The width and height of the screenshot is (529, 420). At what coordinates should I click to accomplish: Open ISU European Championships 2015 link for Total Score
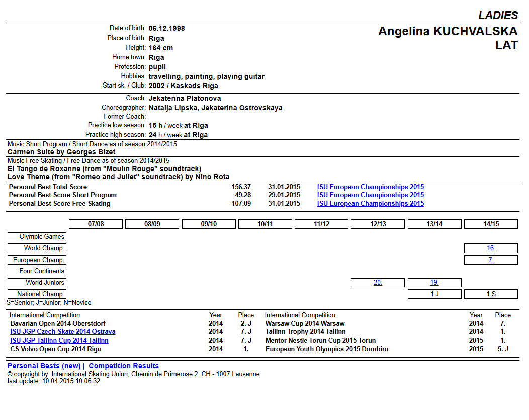370,187
